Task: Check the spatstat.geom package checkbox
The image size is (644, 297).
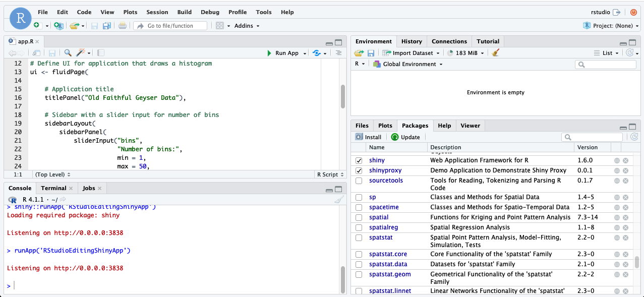Action: click(359, 274)
